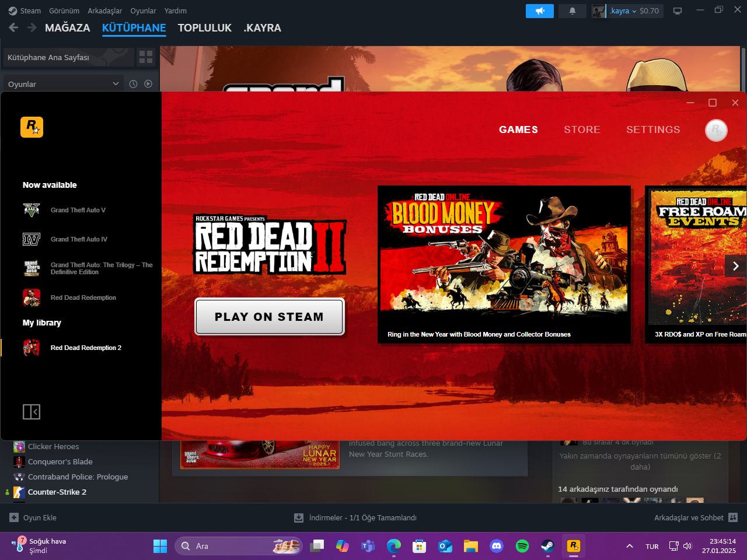Open Outlook from the taskbar

[x=445, y=546]
